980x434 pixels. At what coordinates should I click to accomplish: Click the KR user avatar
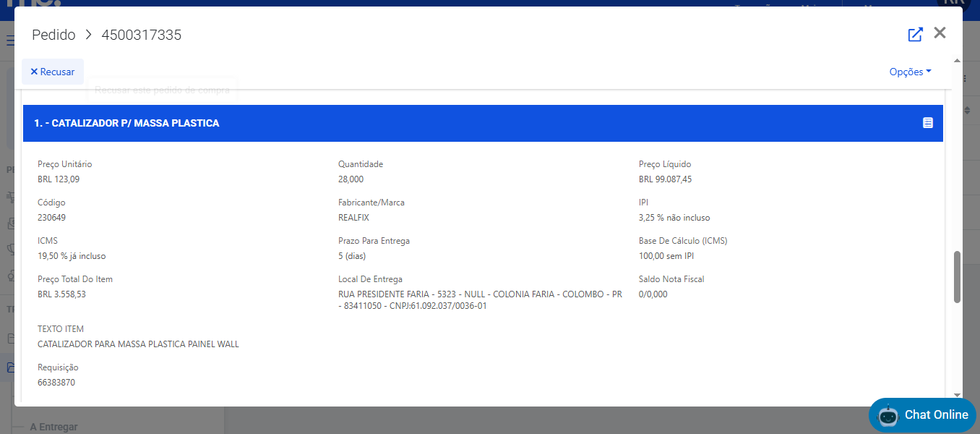tap(953, 3)
